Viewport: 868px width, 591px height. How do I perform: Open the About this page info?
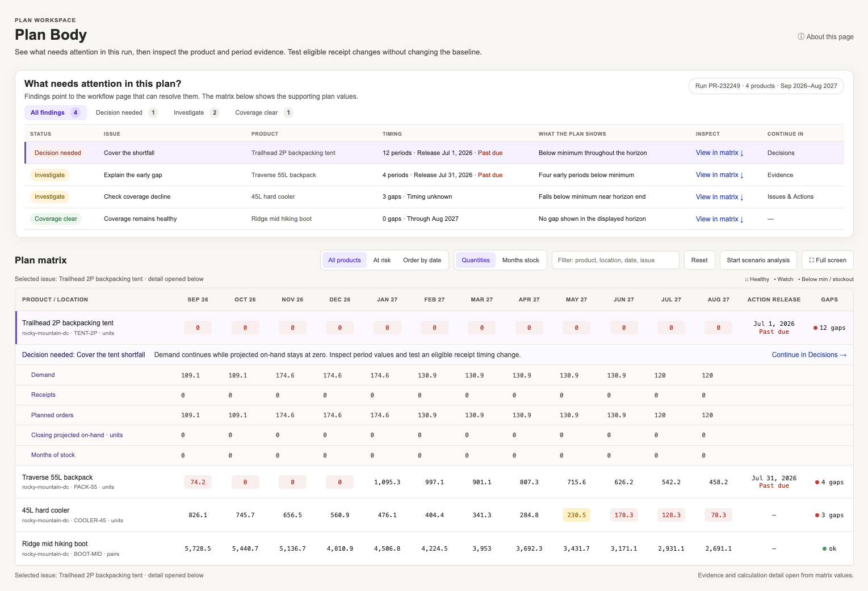pos(825,37)
